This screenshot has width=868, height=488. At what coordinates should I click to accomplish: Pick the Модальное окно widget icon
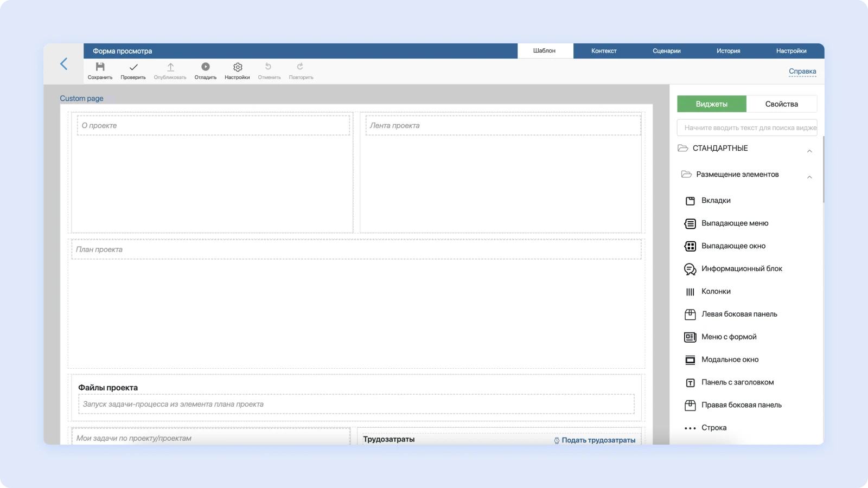click(690, 360)
